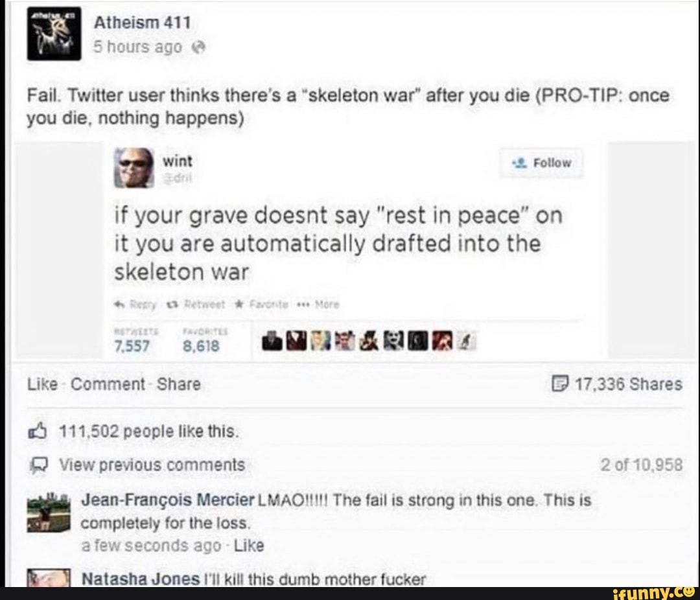This screenshot has height=600, width=700.
Task: Follow the wint Twitter account
Action: tap(541, 163)
